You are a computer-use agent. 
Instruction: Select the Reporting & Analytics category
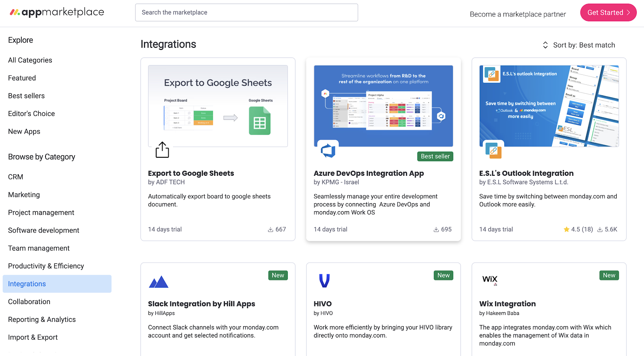(x=42, y=319)
